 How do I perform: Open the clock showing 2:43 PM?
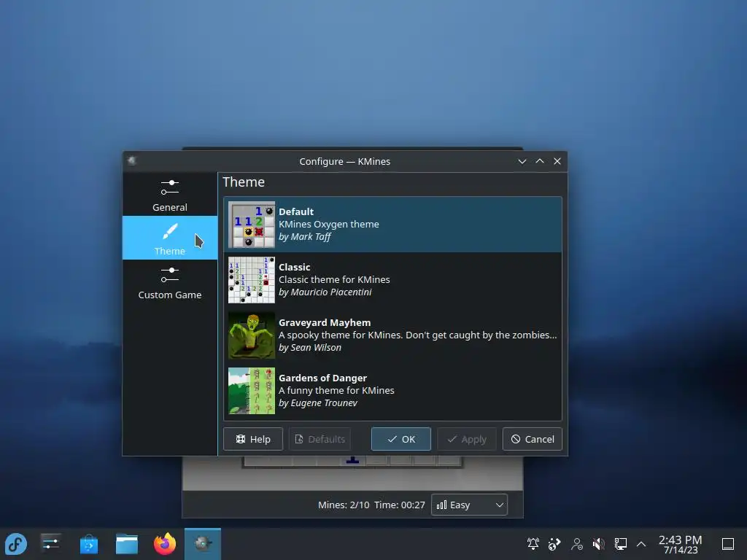click(x=681, y=544)
